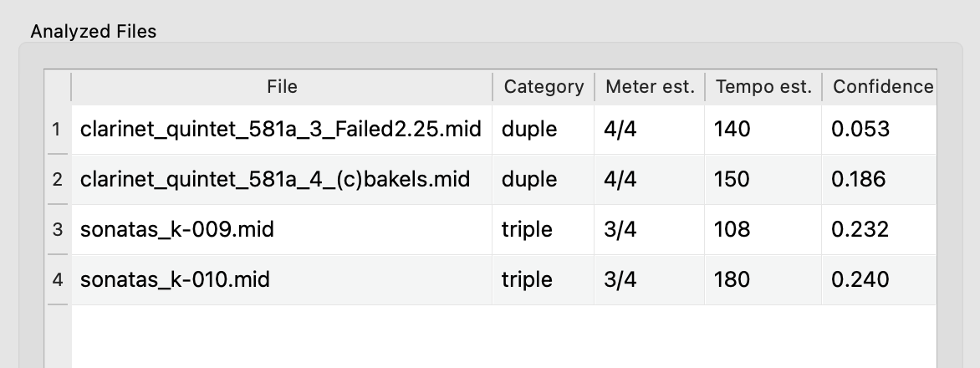Viewport: 980px width, 368px height.
Task: Select row number 3 header
Action: tap(57, 229)
